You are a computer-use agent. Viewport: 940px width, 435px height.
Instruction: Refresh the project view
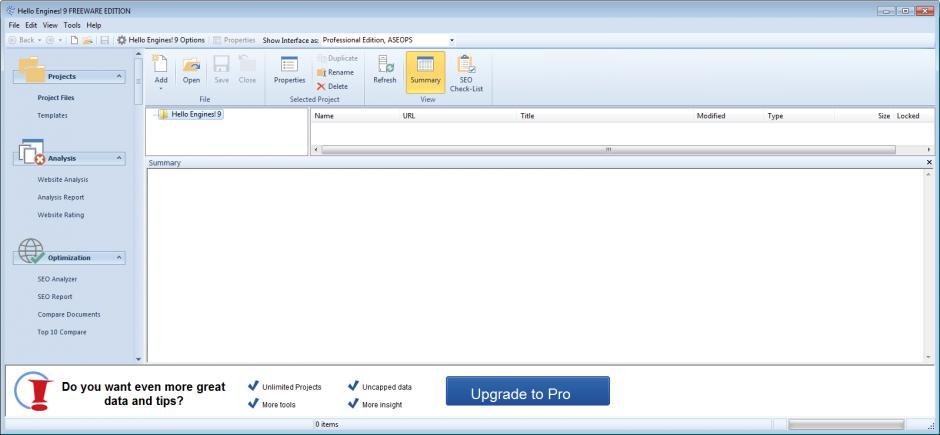click(x=385, y=70)
